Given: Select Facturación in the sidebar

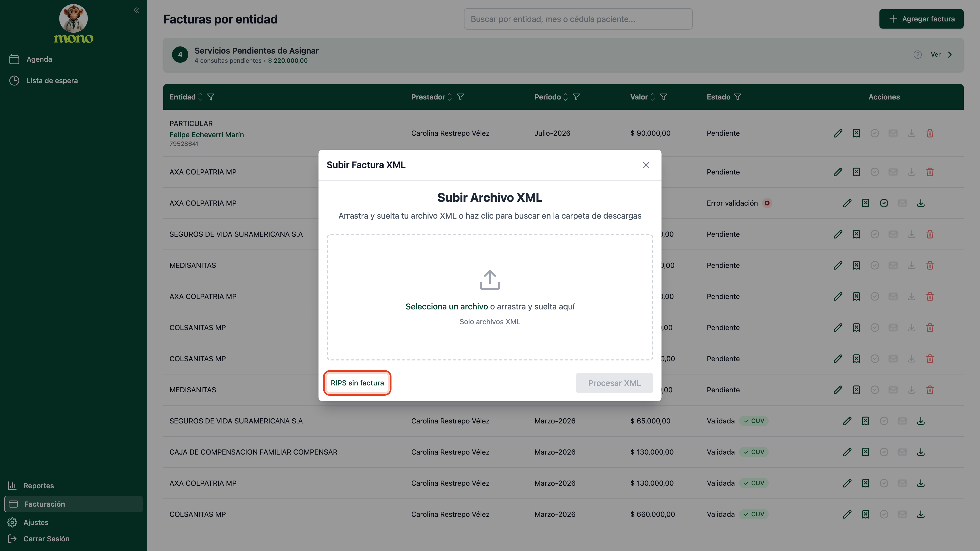Looking at the screenshot, I should point(73,504).
